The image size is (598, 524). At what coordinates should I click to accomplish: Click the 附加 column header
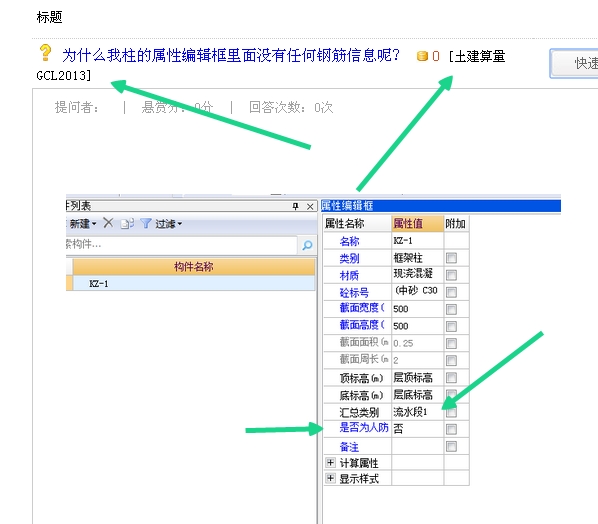(456, 223)
